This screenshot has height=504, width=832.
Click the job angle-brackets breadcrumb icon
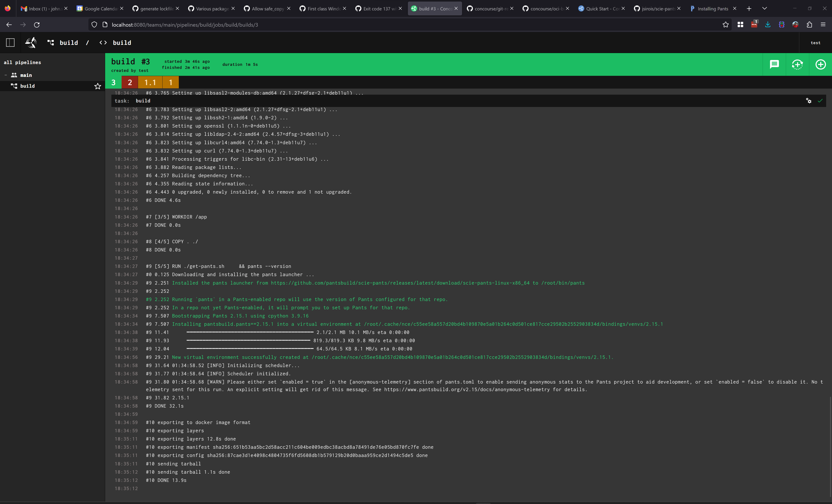click(103, 42)
